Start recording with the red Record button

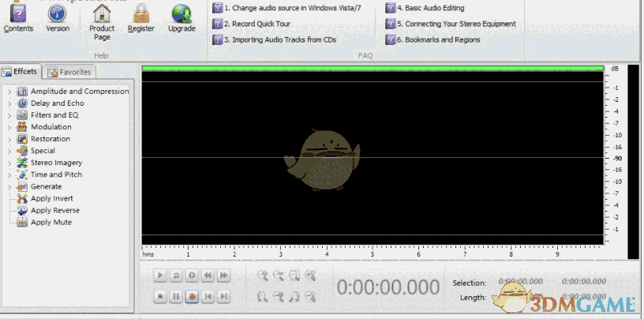[192, 296]
